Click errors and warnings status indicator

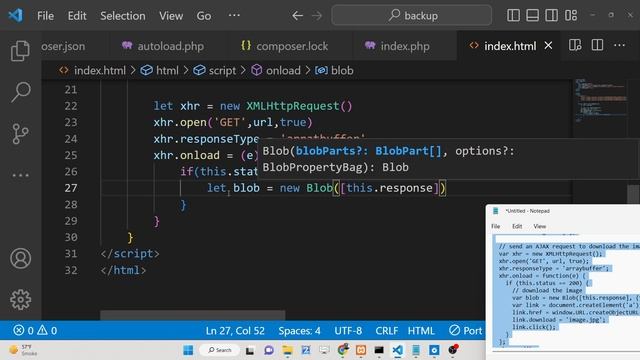coord(35,330)
